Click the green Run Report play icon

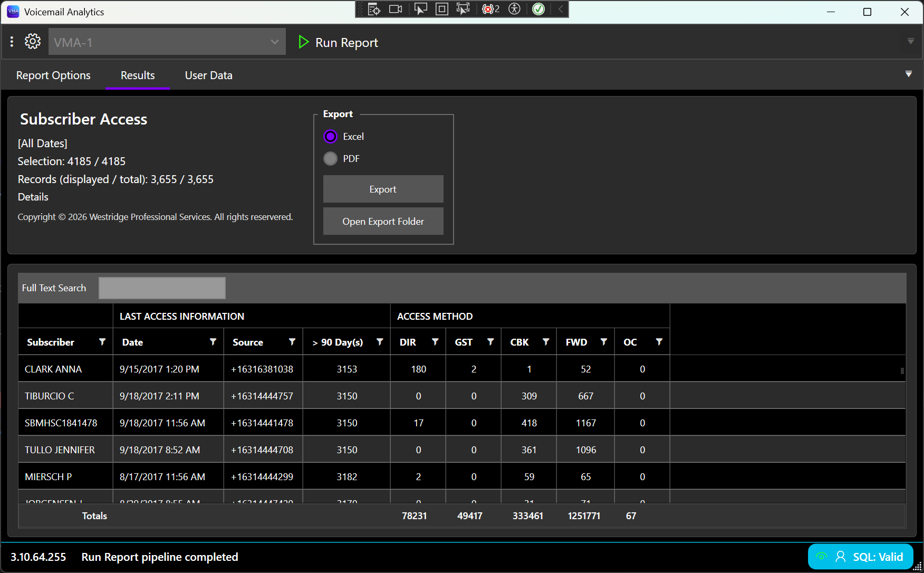tap(303, 42)
